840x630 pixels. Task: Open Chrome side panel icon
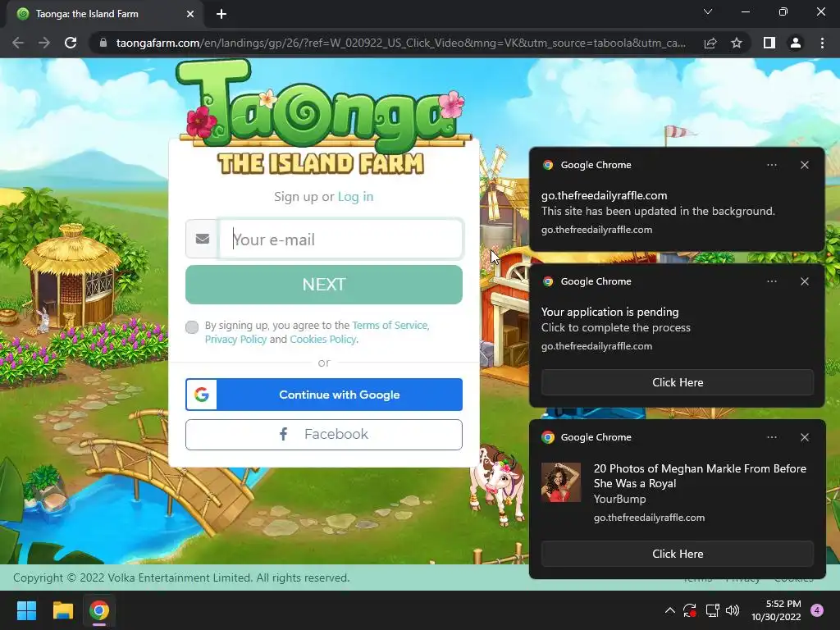769,43
